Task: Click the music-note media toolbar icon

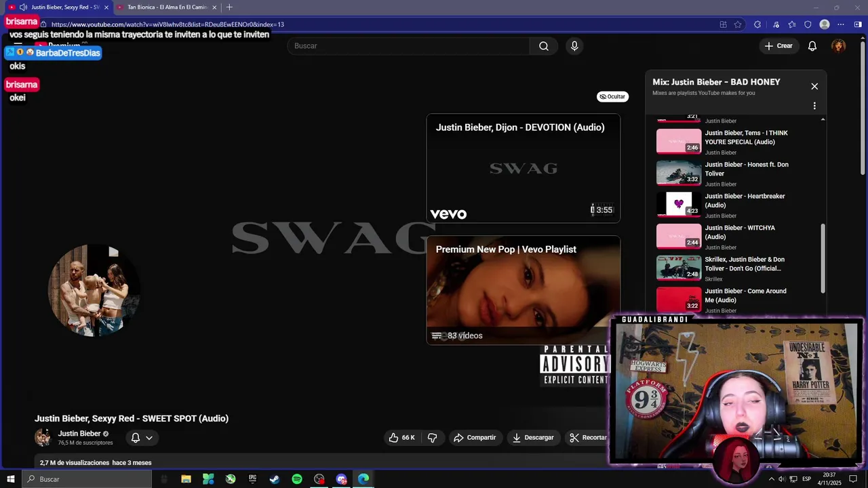Action: pos(776,24)
